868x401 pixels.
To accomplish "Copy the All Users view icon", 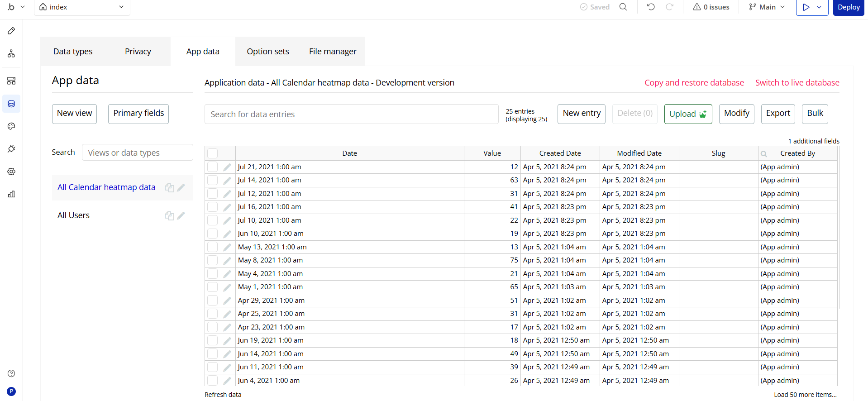I will 169,216.
